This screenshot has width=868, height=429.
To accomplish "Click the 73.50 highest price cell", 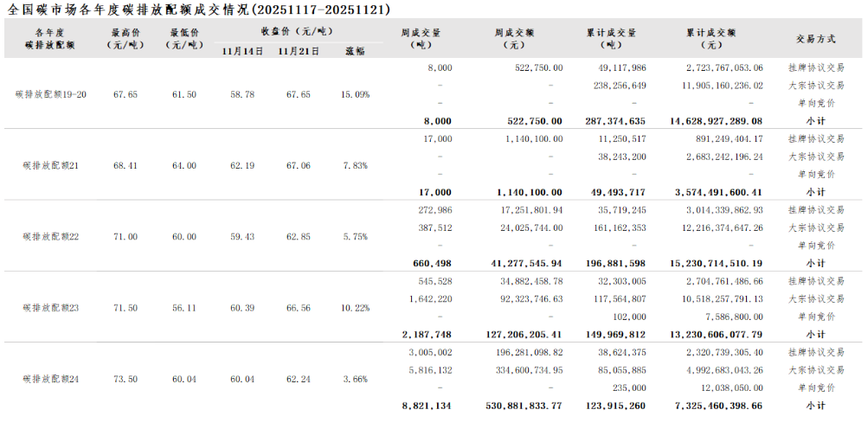I will 126,378.
